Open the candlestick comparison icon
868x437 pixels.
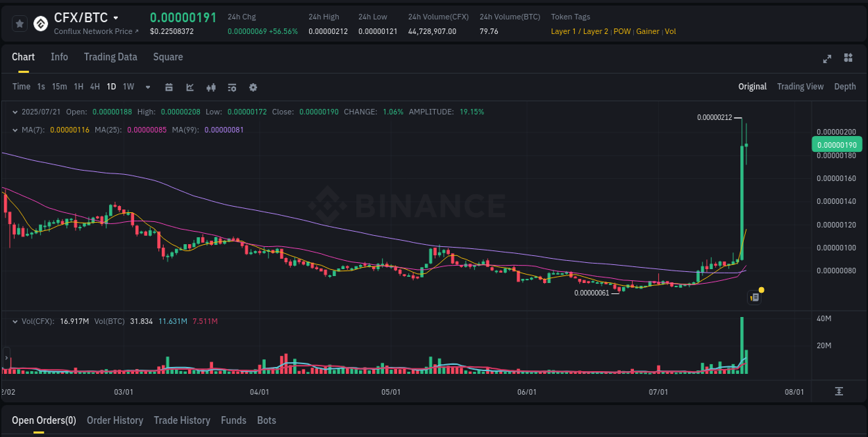click(x=210, y=87)
